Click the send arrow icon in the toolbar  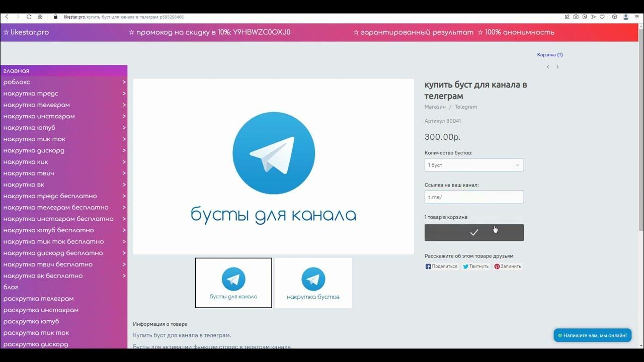[593, 17]
